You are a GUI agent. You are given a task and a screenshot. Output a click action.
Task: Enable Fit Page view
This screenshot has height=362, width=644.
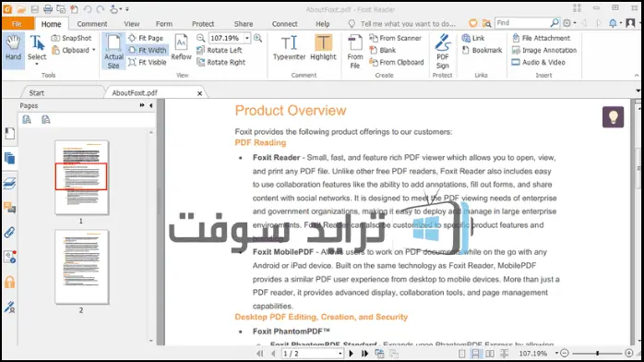tap(146, 38)
